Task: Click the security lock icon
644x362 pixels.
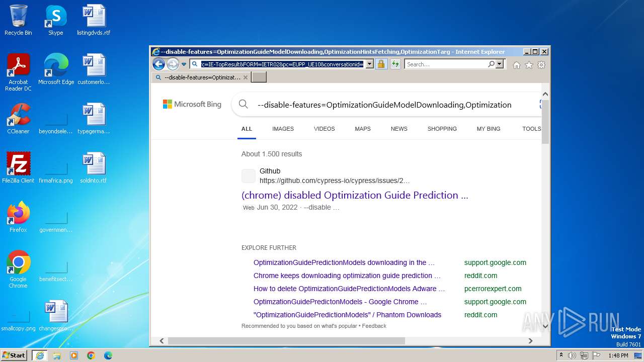Action: coord(381,64)
